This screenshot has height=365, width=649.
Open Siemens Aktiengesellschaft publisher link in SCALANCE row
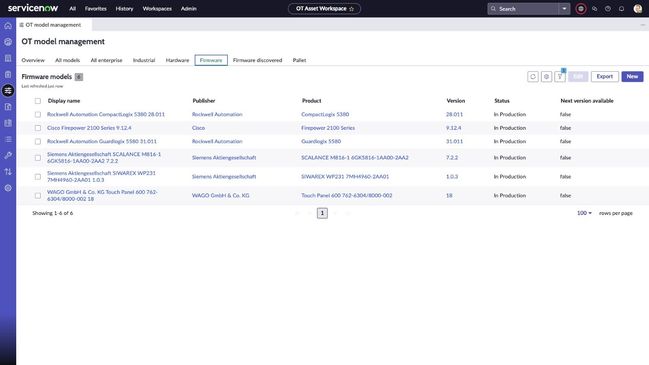(224, 158)
